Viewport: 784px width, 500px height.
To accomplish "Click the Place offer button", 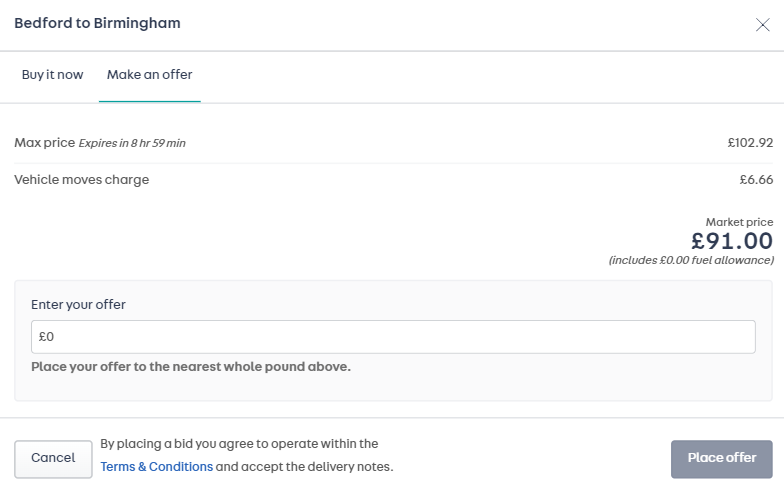I will (x=721, y=458).
